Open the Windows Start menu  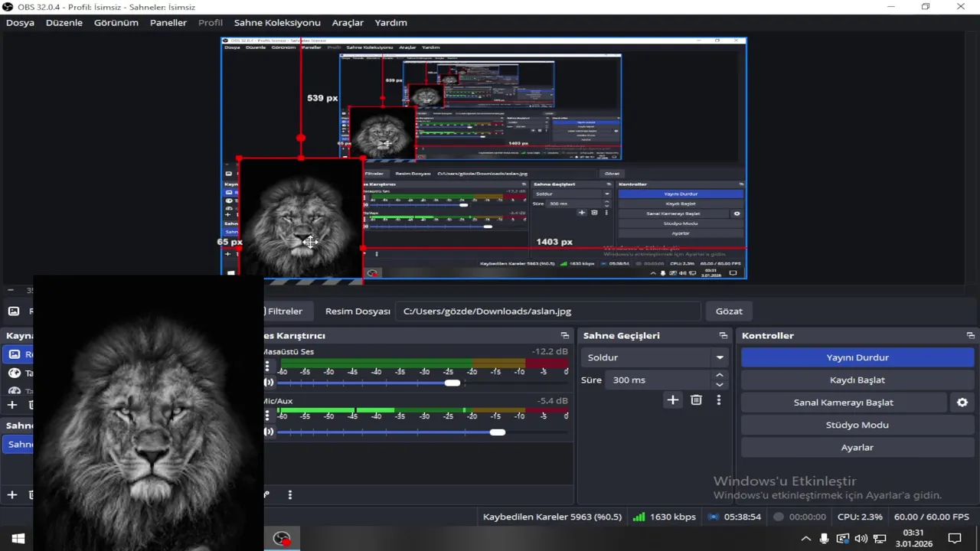pos(18,539)
